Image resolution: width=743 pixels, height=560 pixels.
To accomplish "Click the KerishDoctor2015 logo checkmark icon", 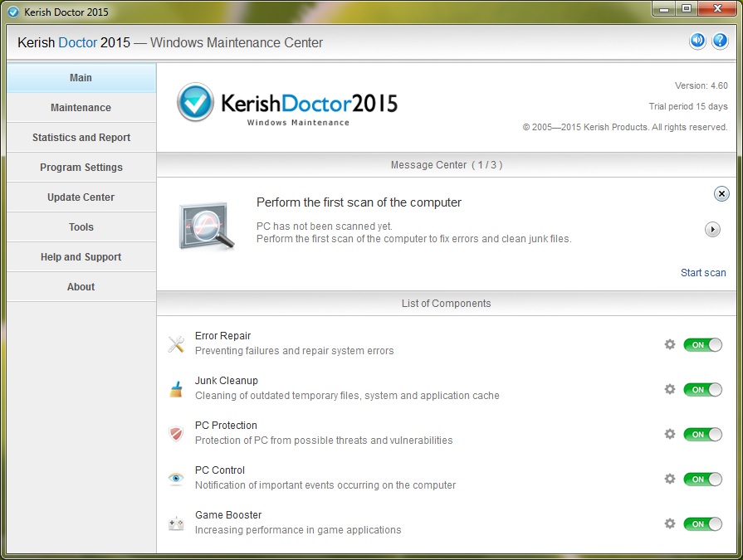I will coord(195,102).
